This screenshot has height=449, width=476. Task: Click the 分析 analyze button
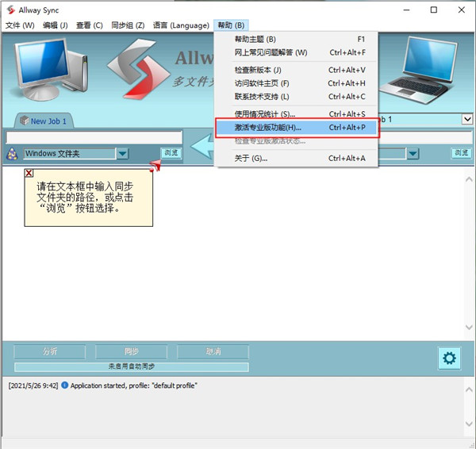[x=49, y=351]
